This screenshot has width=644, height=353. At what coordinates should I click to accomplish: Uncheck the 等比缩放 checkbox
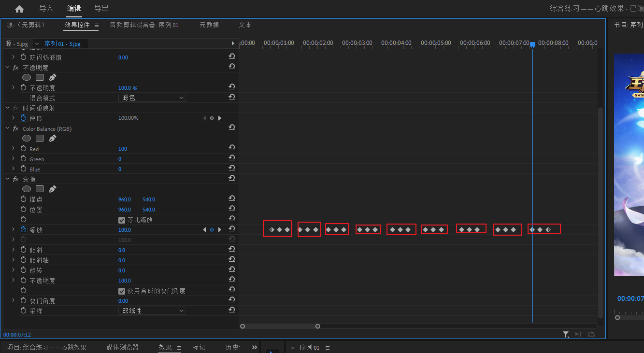(122, 220)
